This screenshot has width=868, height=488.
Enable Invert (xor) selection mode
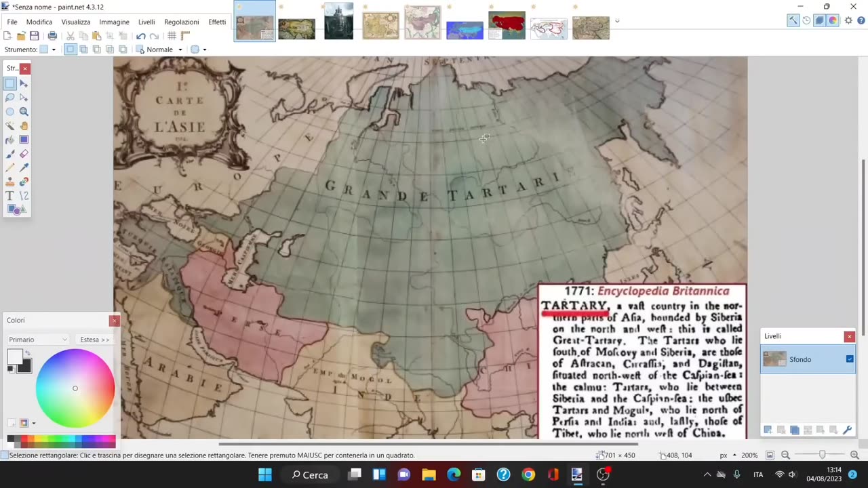pos(122,49)
